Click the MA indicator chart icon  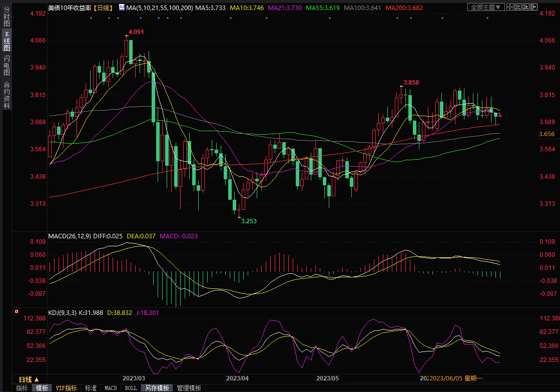(x=122, y=8)
